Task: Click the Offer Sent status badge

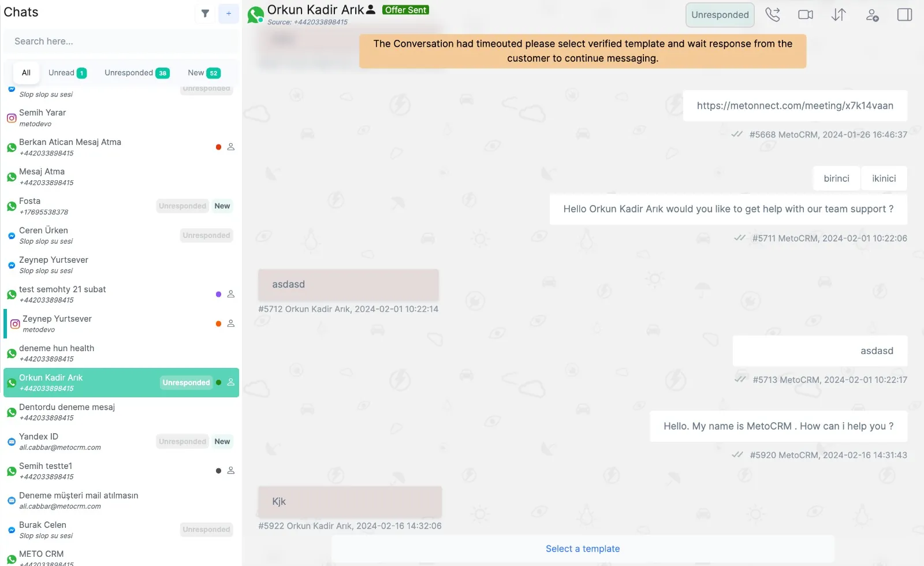Action: pos(405,10)
